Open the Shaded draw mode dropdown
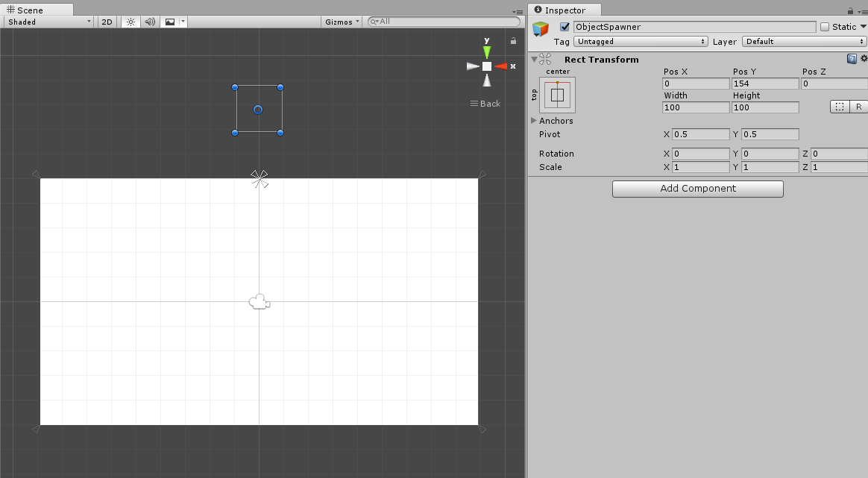 49,22
